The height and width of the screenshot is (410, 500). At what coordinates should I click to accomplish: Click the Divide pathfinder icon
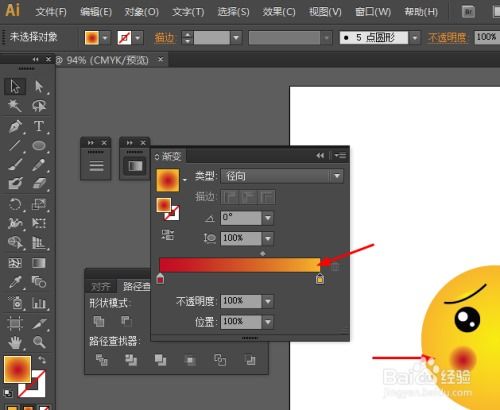point(102,360)
